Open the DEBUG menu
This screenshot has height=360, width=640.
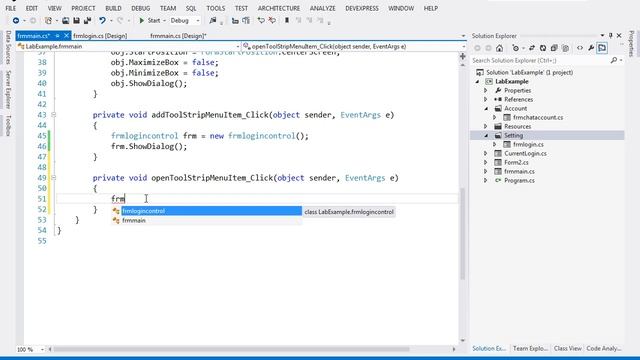pos(140,8)
